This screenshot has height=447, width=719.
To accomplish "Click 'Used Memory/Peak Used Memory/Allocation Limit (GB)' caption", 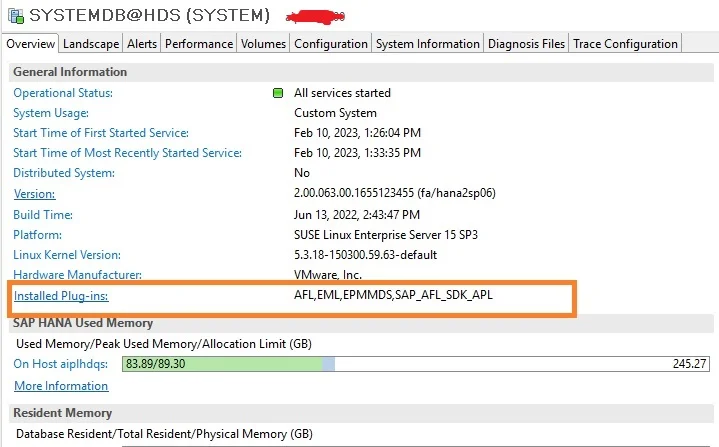I will 164,344.
